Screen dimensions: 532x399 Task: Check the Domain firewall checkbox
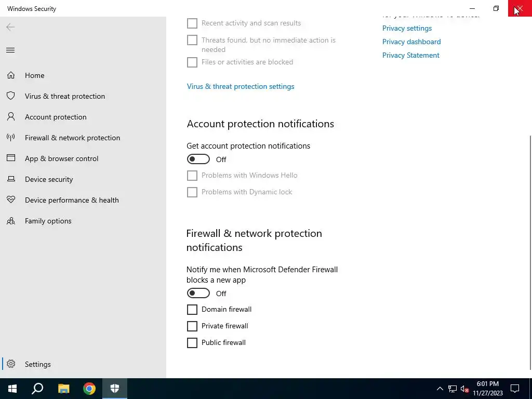192,310
